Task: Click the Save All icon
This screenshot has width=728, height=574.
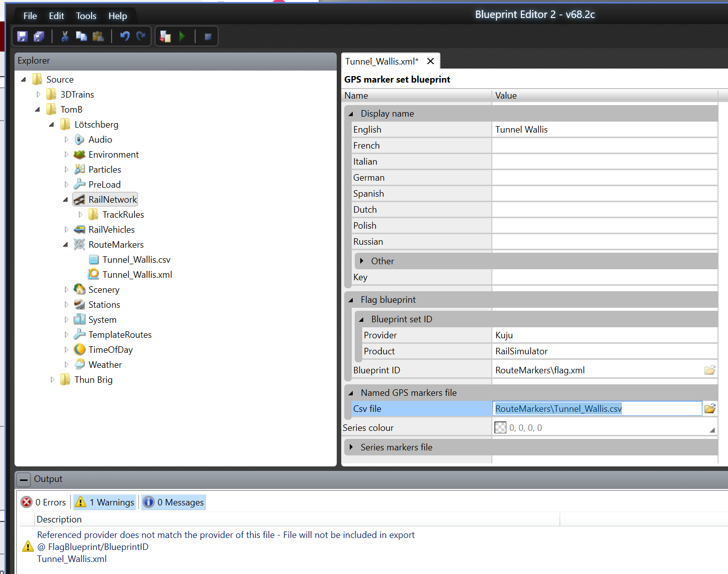Action: pyautogui.click(x=39, y=37)
